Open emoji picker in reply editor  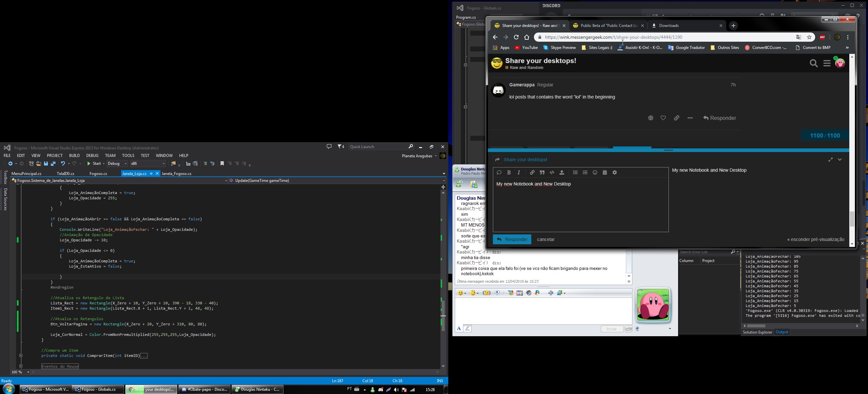click(x=595, y=173)
